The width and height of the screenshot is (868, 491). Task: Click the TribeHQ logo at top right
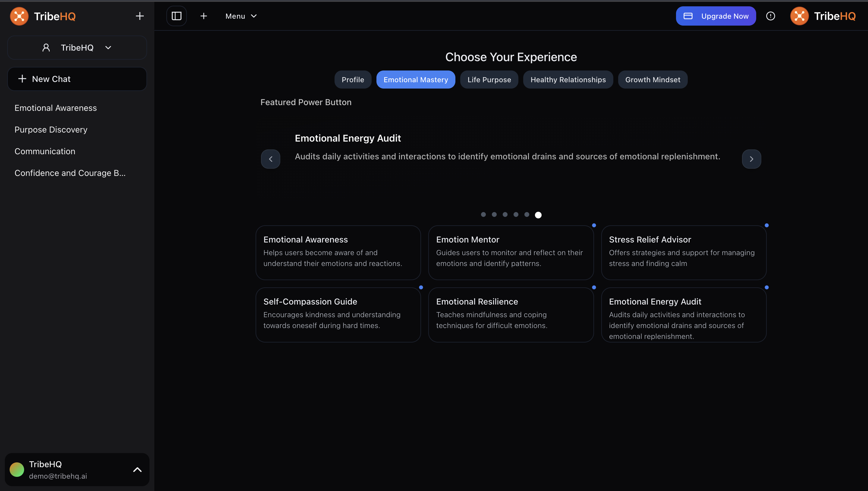pyautogui.click(x=823, y=16)
